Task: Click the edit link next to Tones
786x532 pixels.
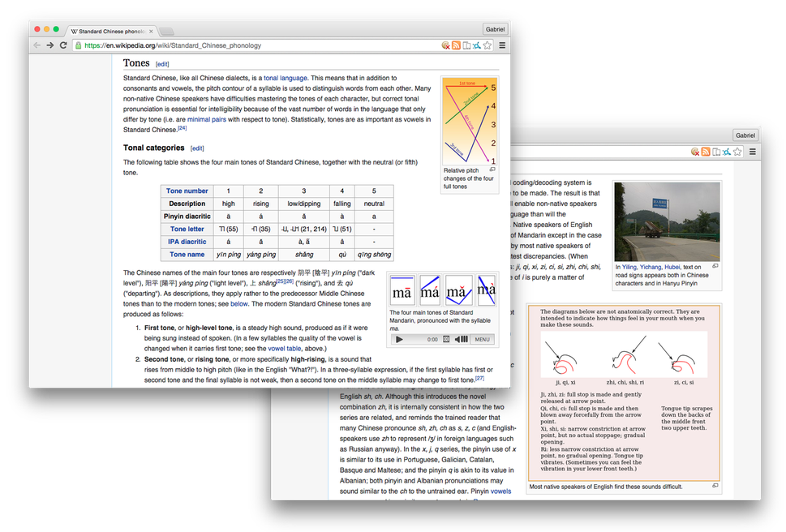Action: [x=162, y=64]
